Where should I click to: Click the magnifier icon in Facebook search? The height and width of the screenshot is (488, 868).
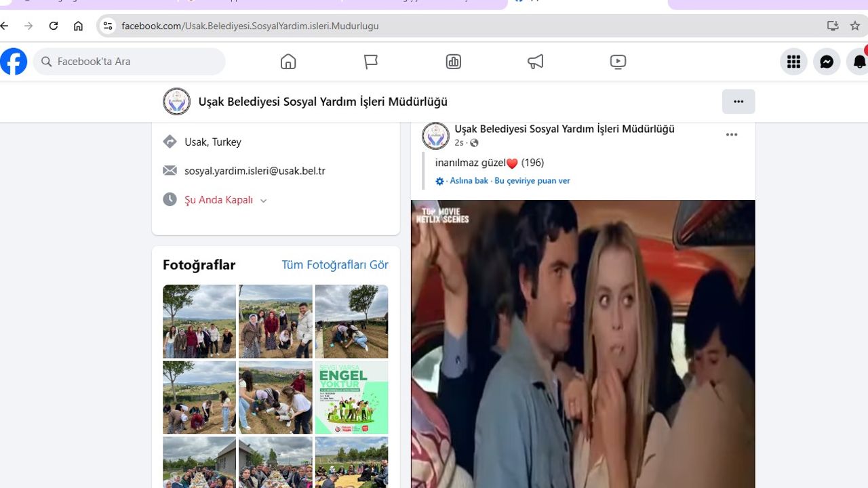[47, 62]
